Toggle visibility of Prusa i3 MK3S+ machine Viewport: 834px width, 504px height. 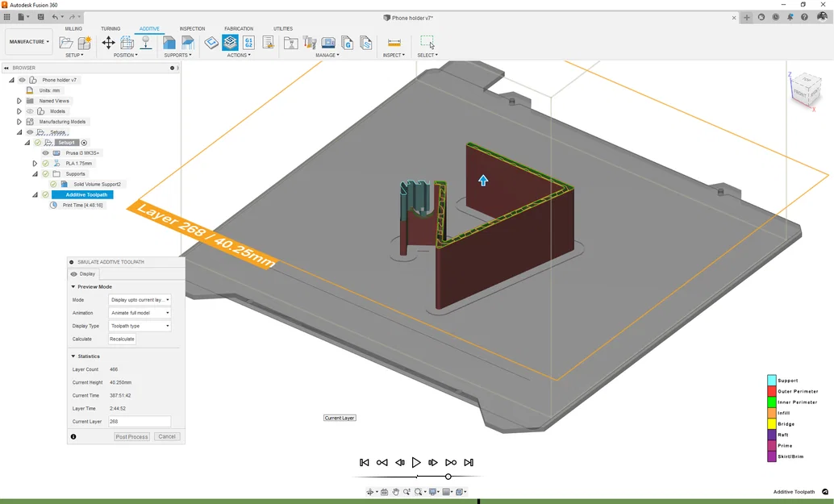pyautogui.click(x=46, y=152)
